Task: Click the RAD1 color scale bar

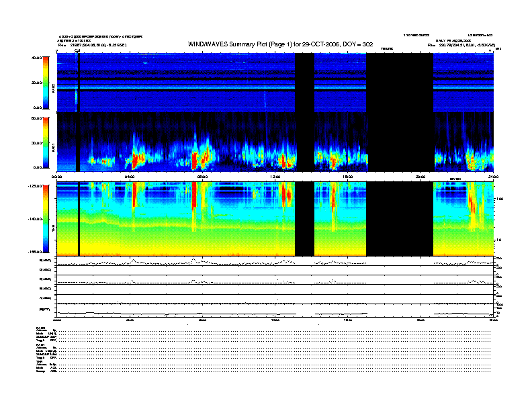Action: point(46,143)
